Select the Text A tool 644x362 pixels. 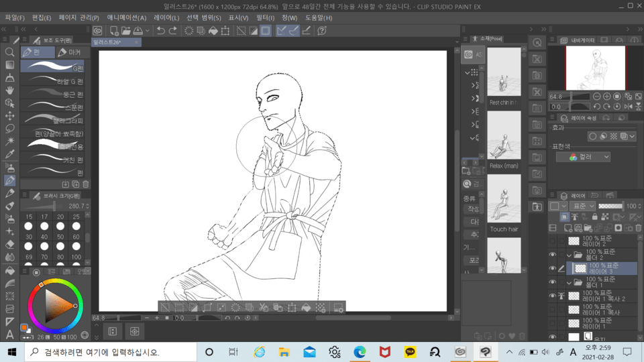(x=9, y=335)
